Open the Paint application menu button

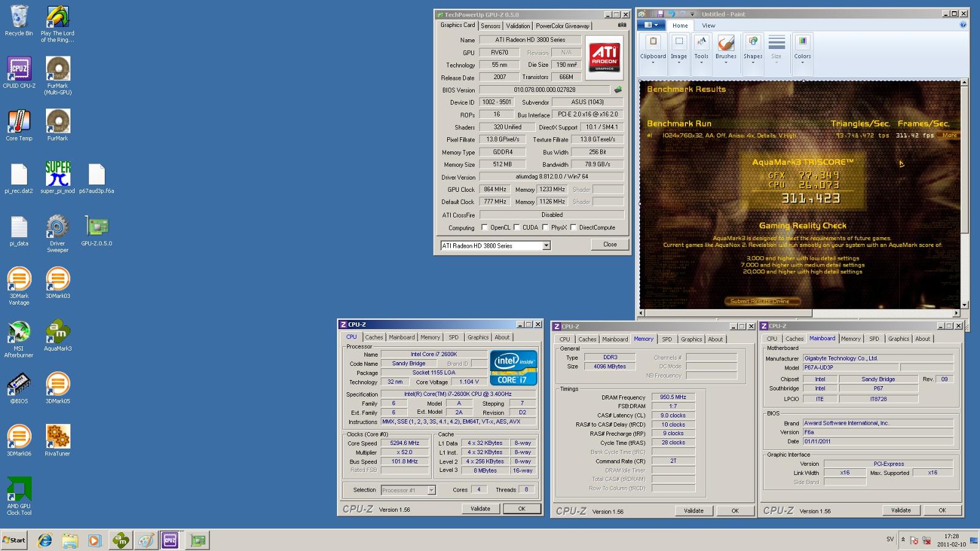point(651,25)
